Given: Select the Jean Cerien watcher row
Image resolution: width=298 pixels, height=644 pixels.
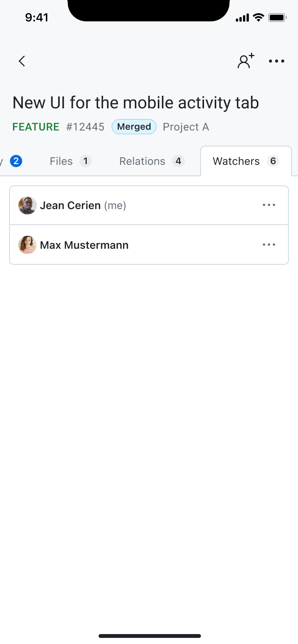Looking at the screenshot, I should click(x=134, y=205).
